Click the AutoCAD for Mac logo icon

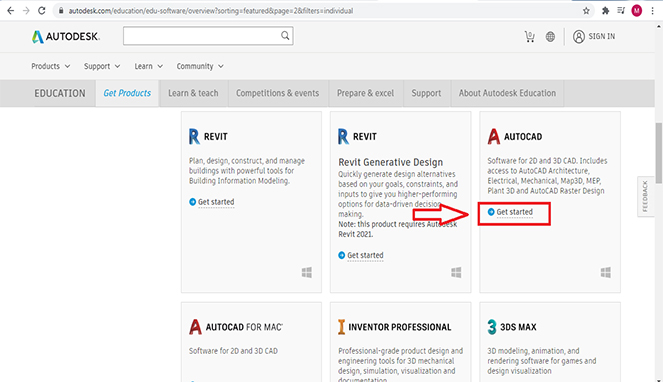(195, 327)
